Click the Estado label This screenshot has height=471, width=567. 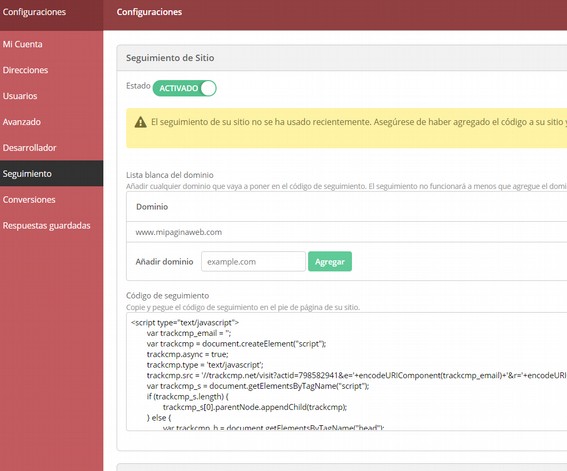click(x=138, y=86)
